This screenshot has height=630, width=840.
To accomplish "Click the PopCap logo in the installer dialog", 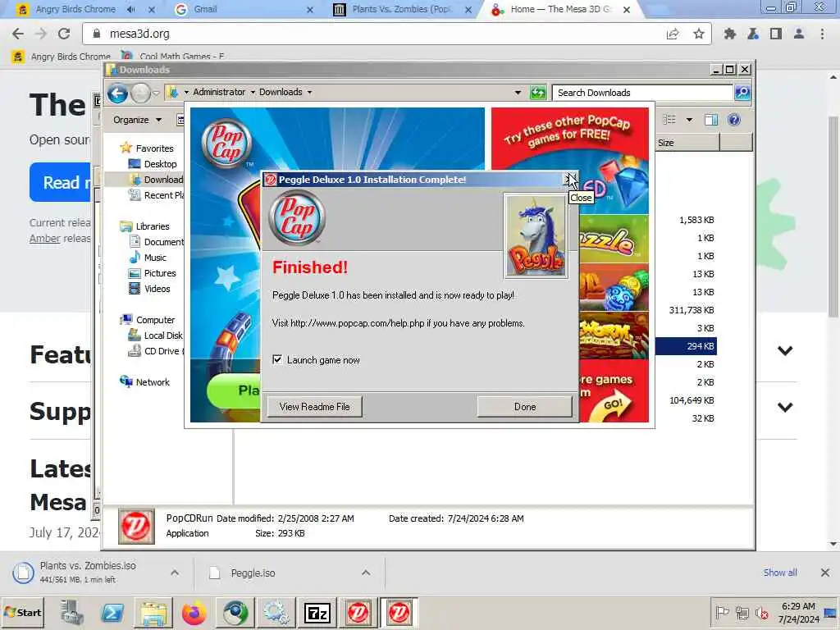I will coord(297,217).
